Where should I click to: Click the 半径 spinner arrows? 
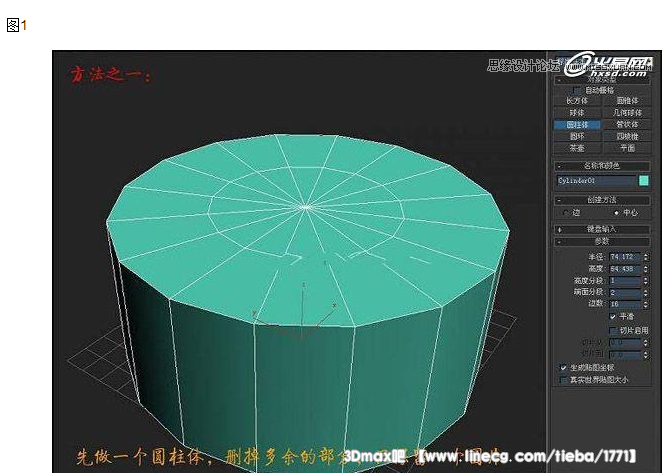[645, 257]
